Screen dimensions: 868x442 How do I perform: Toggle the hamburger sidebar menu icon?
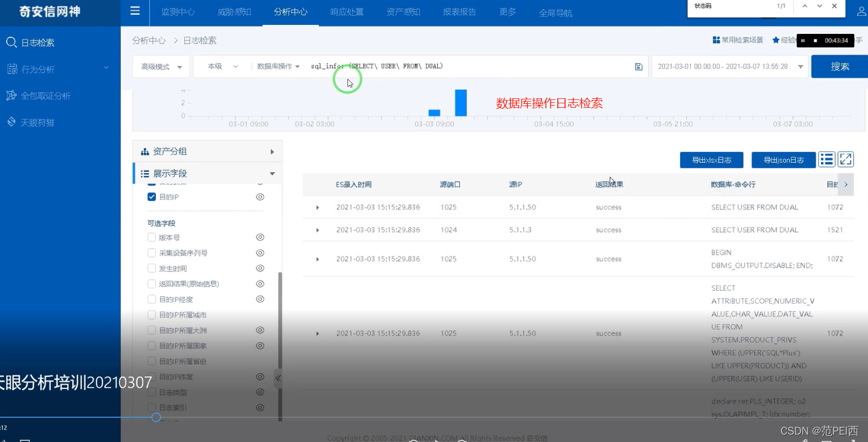pos(135,11)
